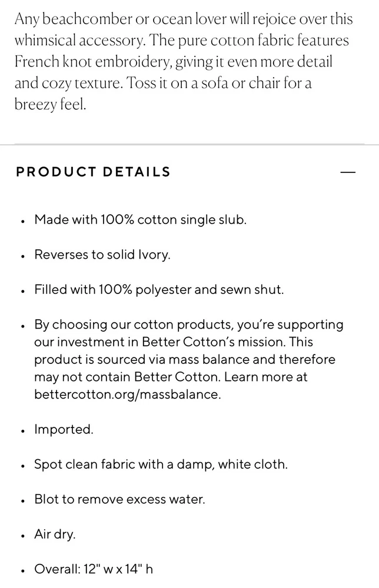Viewport: 379px width, 588px height.
Task: Click "Filled with 100% polyester and sewn shut"
Action: click(x=159, y=290)
